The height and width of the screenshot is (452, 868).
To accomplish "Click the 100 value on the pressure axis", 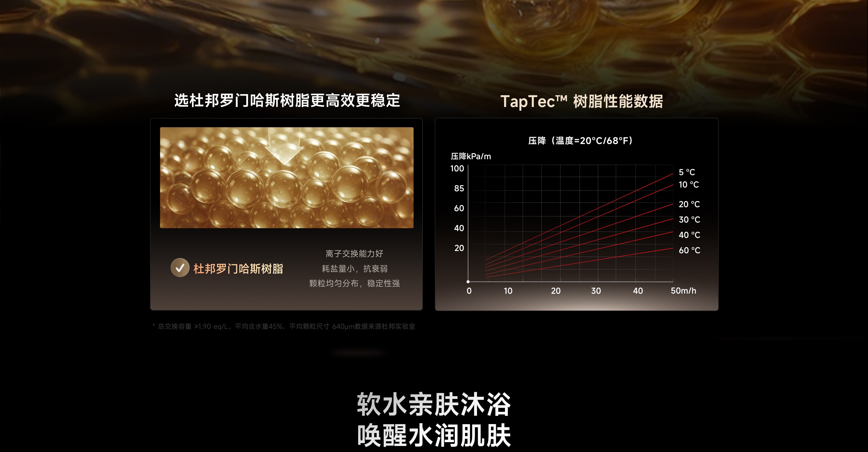I will click(x=457, y=168).
